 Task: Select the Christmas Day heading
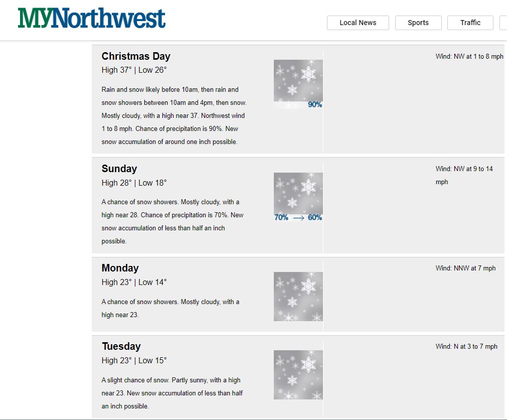pos(136,56)
